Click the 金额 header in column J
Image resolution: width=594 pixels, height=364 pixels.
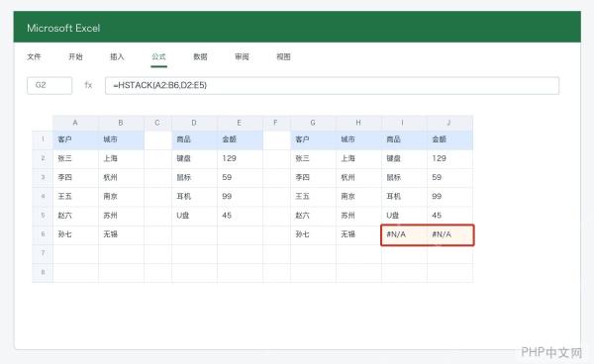(449, 139)
